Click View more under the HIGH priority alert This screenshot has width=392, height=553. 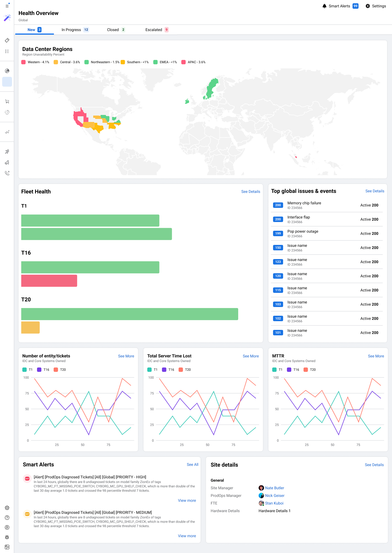click(187, 500)
